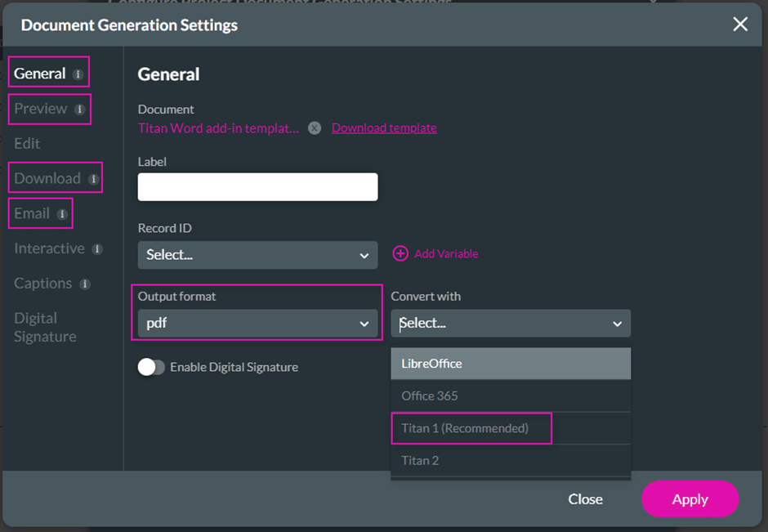Select Titan 1 (Recommended) option

click(x=465, y=428)
